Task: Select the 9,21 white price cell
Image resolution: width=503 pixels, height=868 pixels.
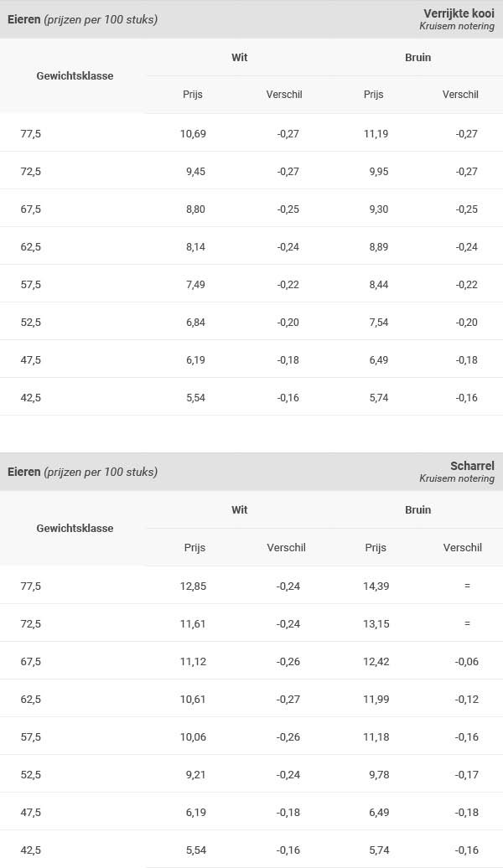Action: [195, 774]
